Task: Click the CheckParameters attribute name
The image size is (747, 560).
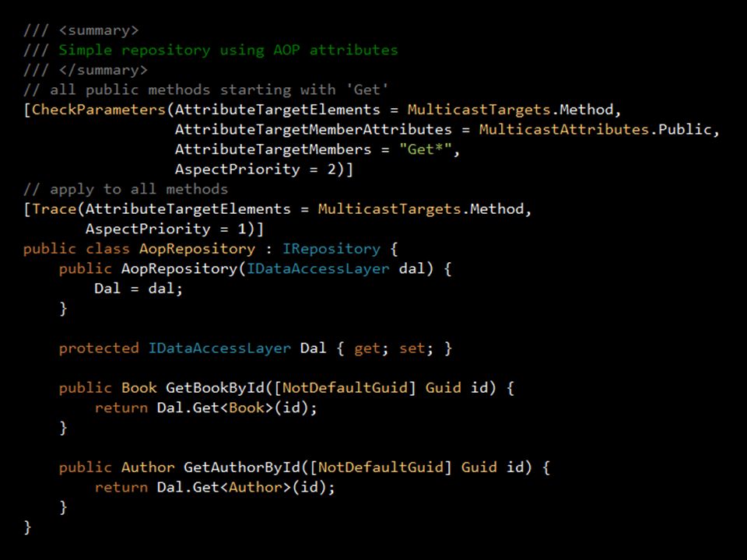Action: (99, 110)
